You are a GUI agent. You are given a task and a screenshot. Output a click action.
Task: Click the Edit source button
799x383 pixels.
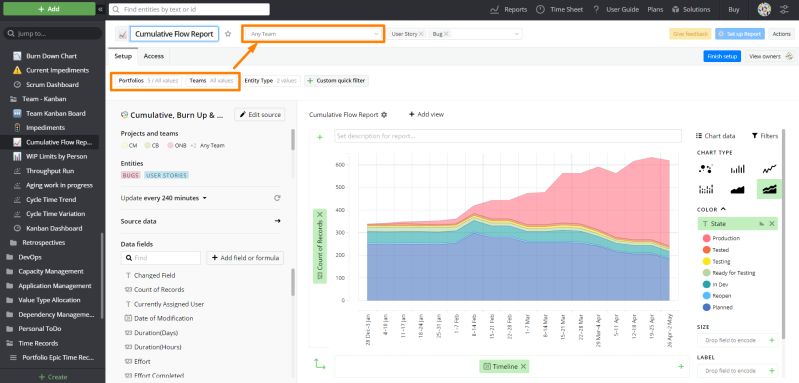coord(260,115)
